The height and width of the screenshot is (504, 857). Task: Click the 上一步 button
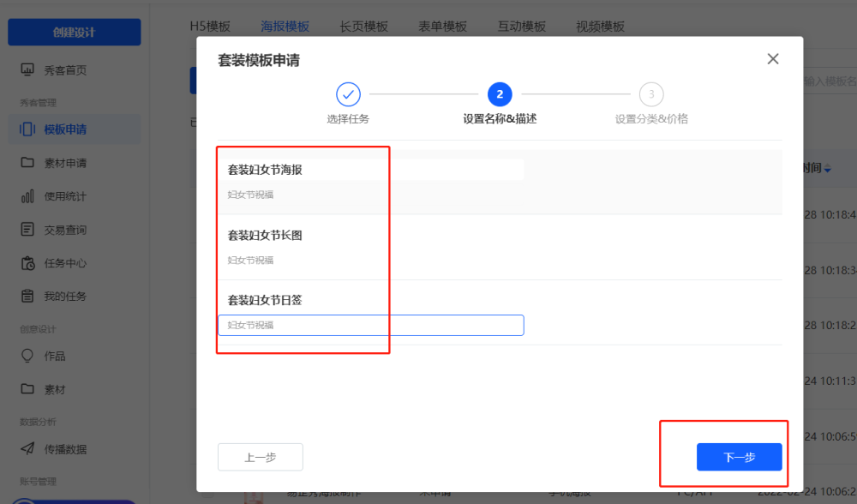261,457
